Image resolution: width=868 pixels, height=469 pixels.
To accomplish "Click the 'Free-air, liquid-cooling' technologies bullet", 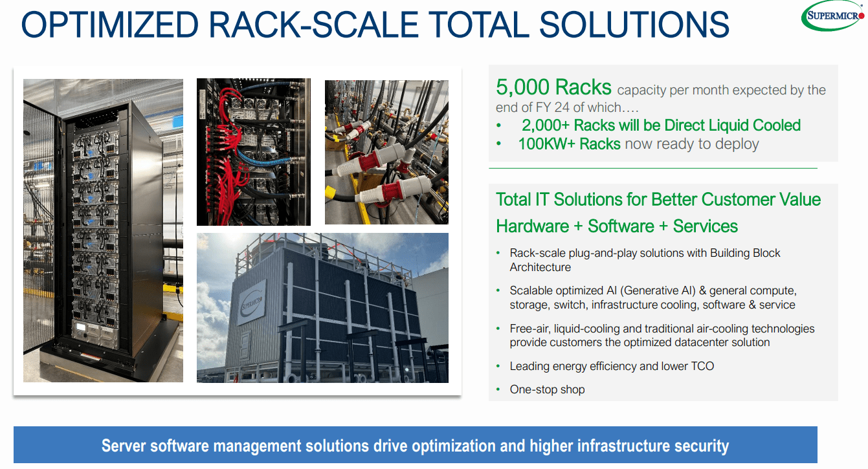I will click(x=663, y=335).
